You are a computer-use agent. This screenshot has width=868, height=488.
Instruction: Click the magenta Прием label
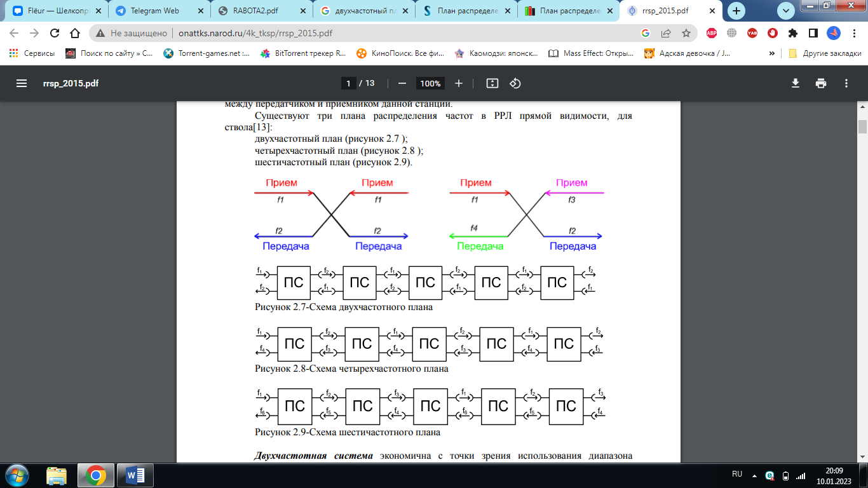(571, 183)
